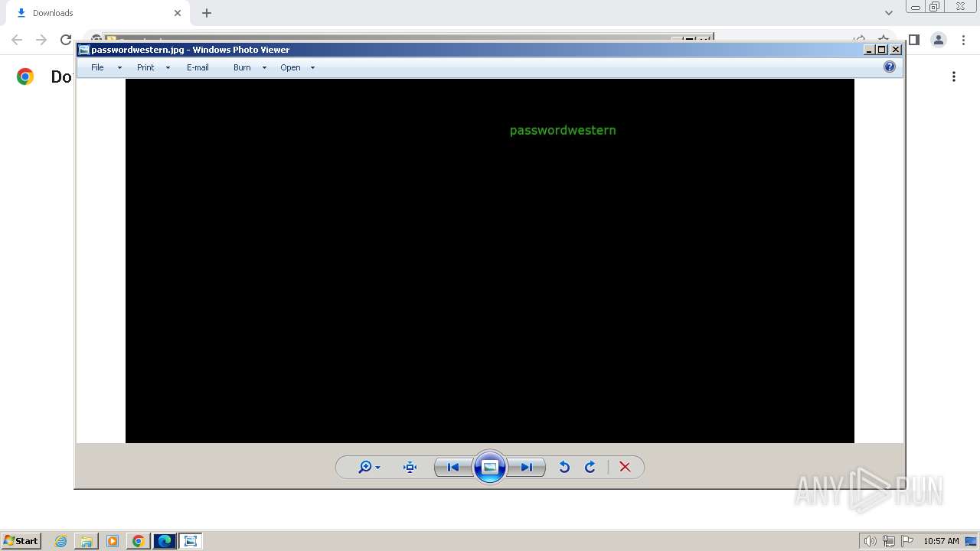Click the network tray icon
This screenshot has width=980, height=551.
pyautogui.click(x=889, y=541)
